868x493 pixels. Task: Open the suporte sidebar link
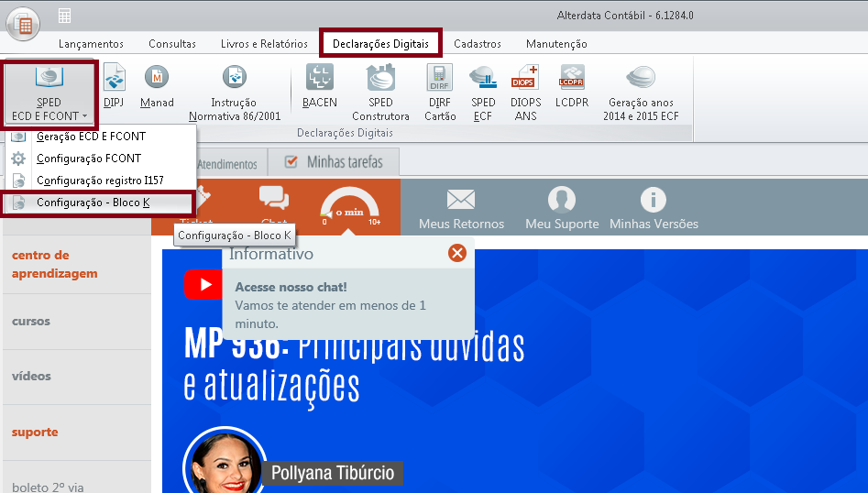click(x=35, y=432)
